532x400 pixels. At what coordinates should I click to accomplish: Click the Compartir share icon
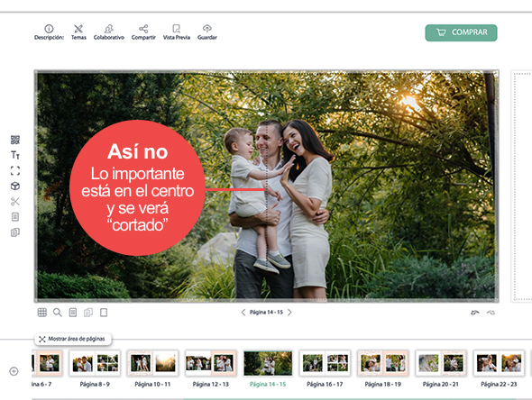143,29
